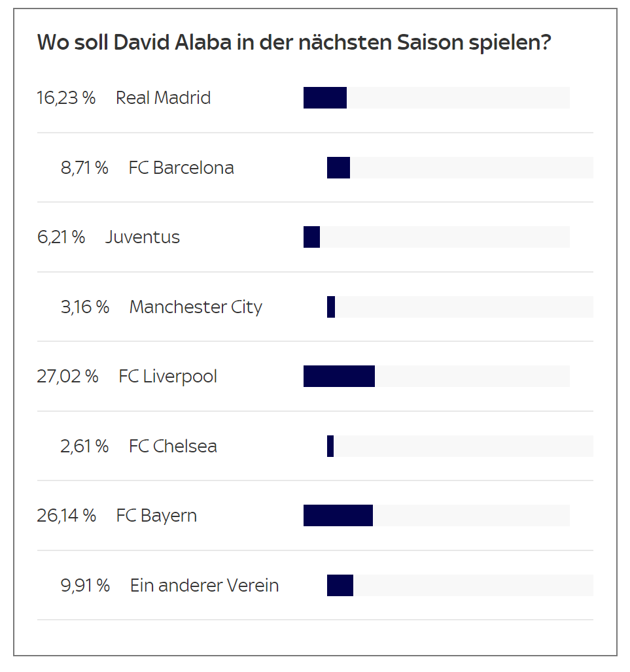
Task: Click the Manchester City result bar
Action: point(460,307)
